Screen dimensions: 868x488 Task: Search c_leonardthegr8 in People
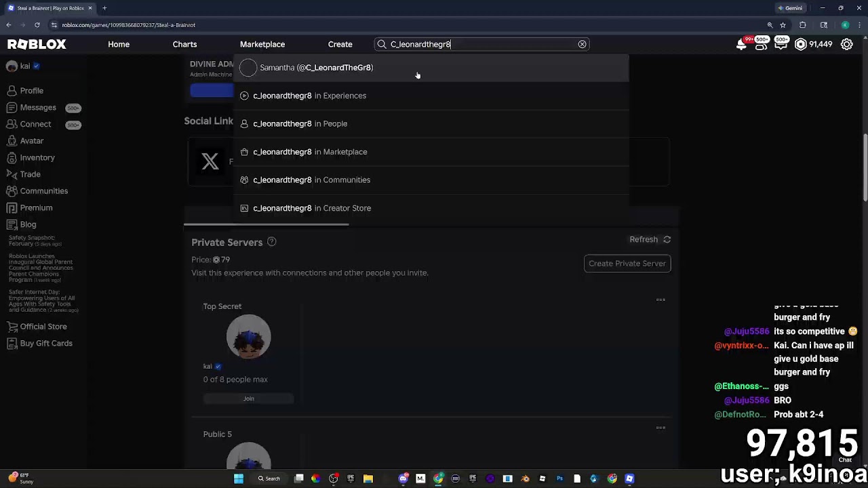point(431,123)
